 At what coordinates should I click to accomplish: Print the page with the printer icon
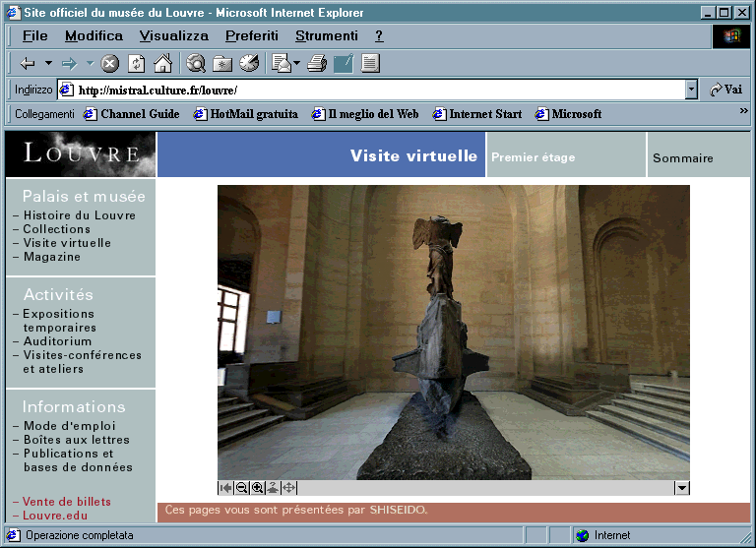click(x=317, y=63)
